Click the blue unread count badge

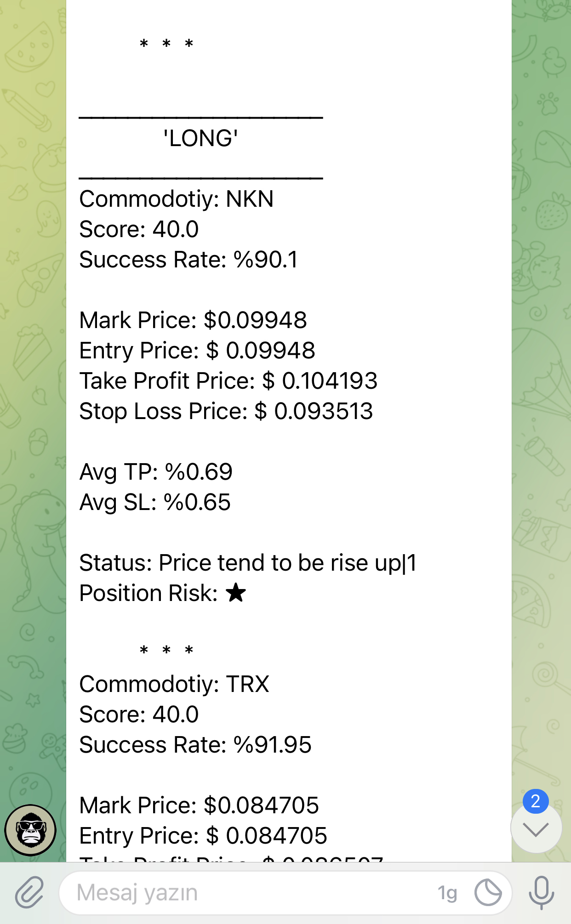(x=536, y=801)
